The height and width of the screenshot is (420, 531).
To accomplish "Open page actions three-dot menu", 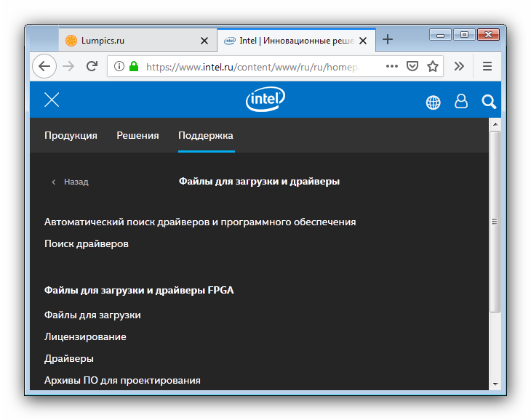I will 392,66.
